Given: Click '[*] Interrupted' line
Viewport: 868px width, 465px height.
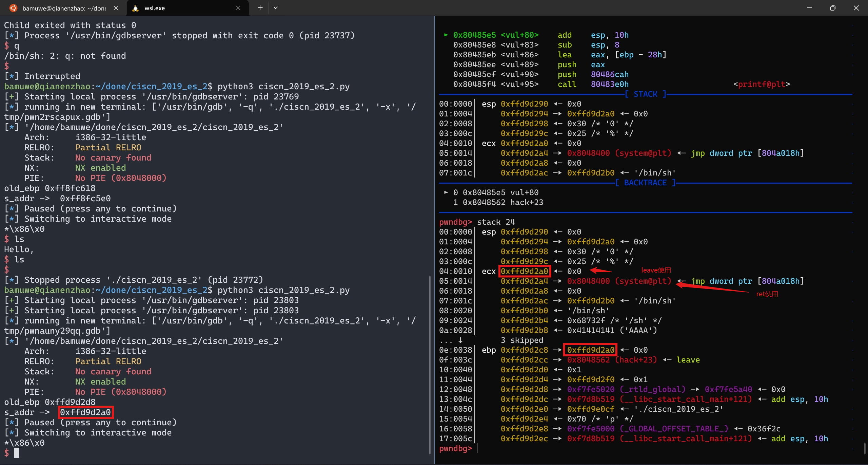Looking at the screenshot, I should tap(42, 76).
